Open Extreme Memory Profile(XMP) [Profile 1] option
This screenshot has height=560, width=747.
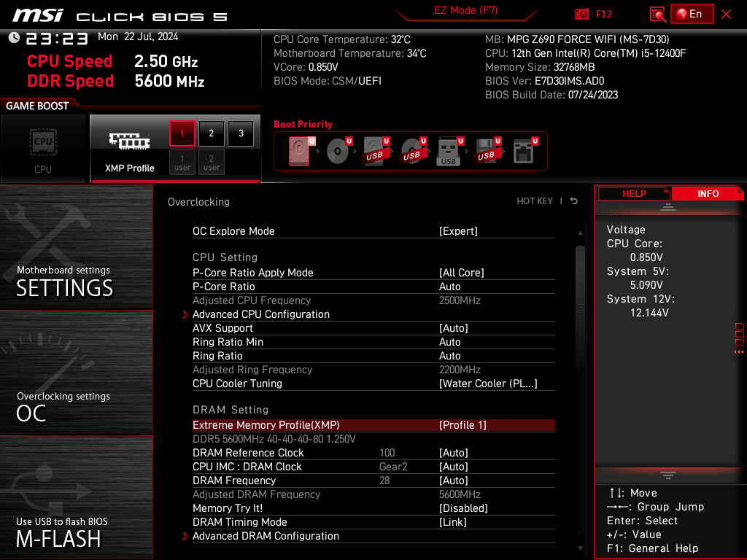(373, 425)
